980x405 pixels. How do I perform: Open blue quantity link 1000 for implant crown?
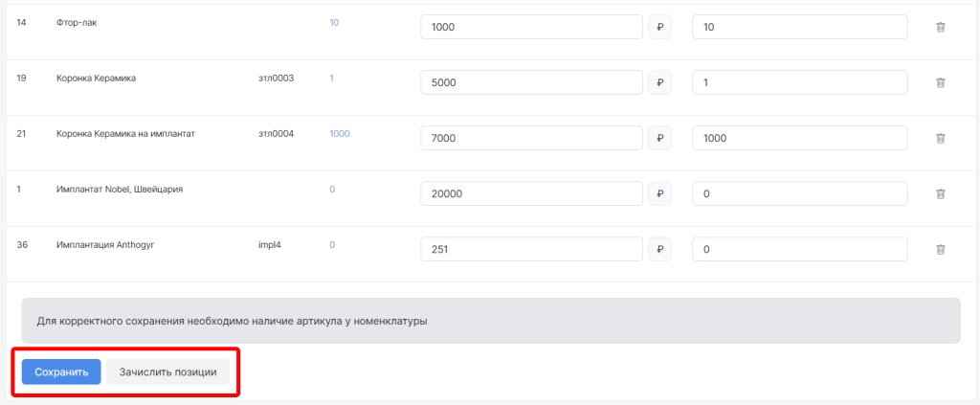coord(339,133)
